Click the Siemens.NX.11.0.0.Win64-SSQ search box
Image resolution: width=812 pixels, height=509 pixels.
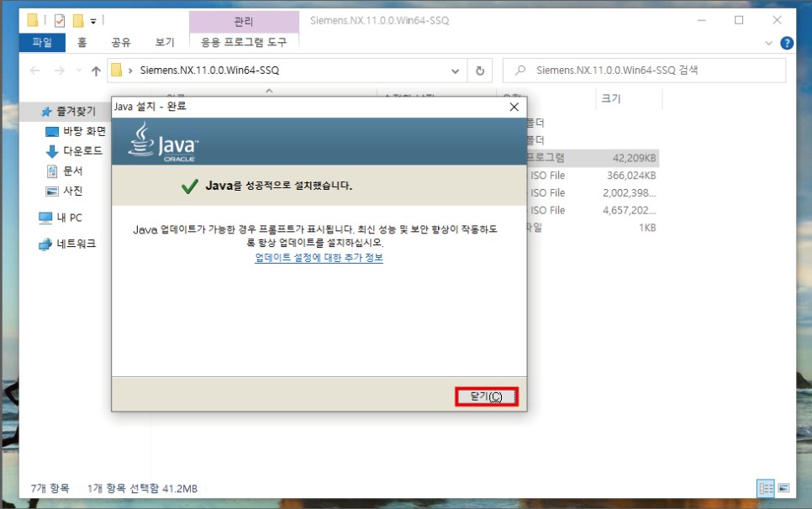point(644,71)
